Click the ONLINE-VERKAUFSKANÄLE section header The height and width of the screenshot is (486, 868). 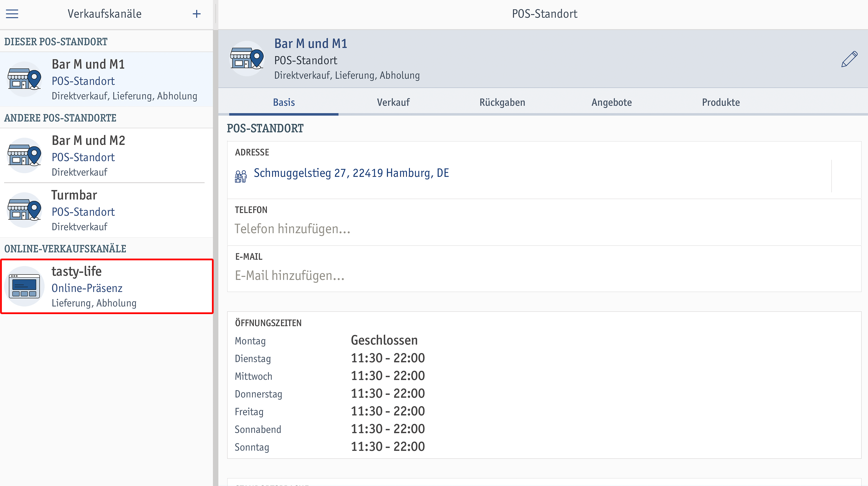pyautogui.click(x=65, y=249)
